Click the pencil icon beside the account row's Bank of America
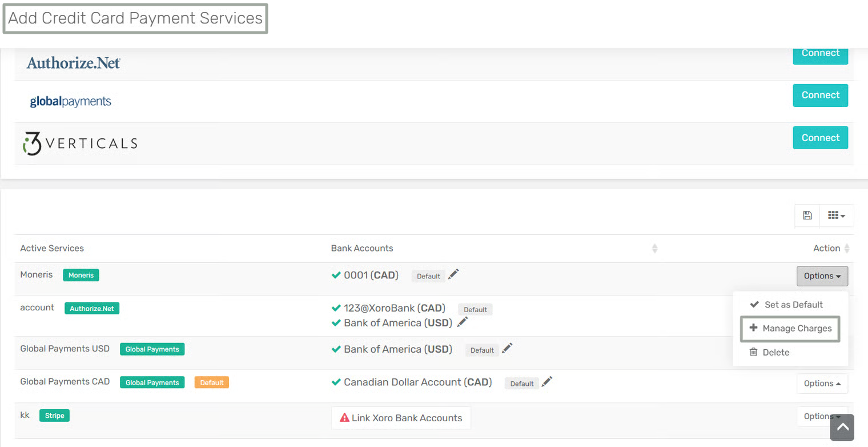The width and height of the screenshot is (868, 447). tap(463, 322)
